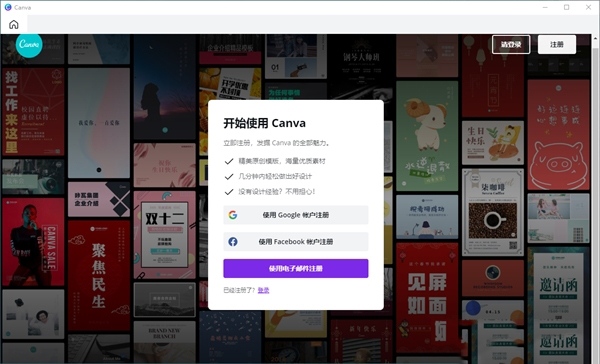The height and width of the screenshot is (364, 600).
Task: Click the checkmark beside 没有设计经验
Action: tap(229, 192)
